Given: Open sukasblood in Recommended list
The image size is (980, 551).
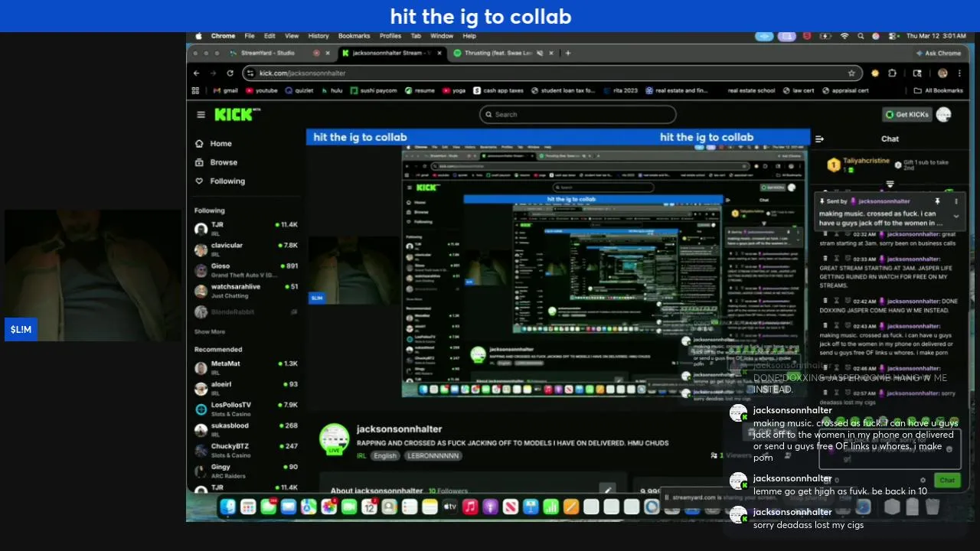Looking at the screenshot, I should (246, 429).
